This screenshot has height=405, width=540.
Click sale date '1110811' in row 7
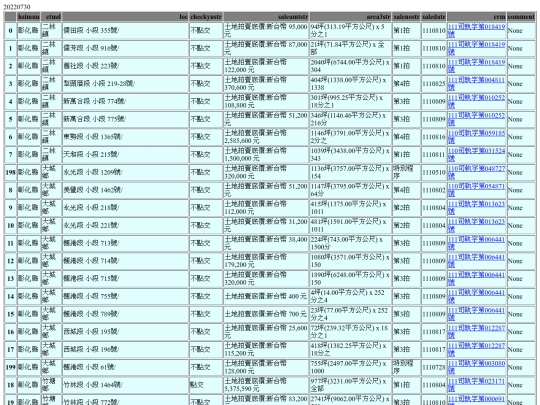(434, 155)
